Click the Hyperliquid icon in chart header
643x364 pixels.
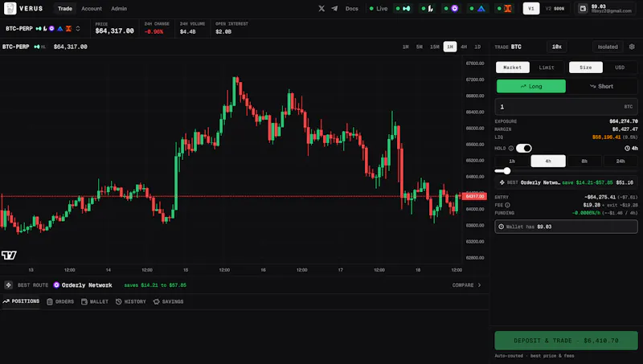pyautogui.click(x=37, y=47)
